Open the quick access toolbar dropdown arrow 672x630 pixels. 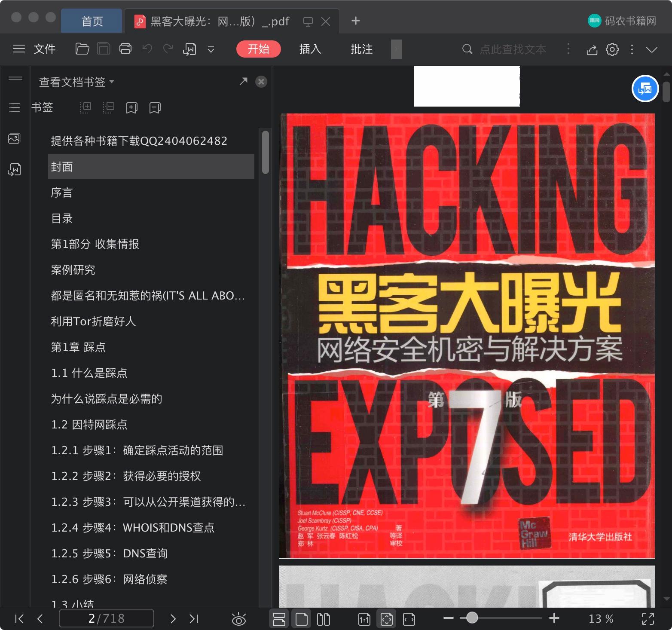(211, 49)
